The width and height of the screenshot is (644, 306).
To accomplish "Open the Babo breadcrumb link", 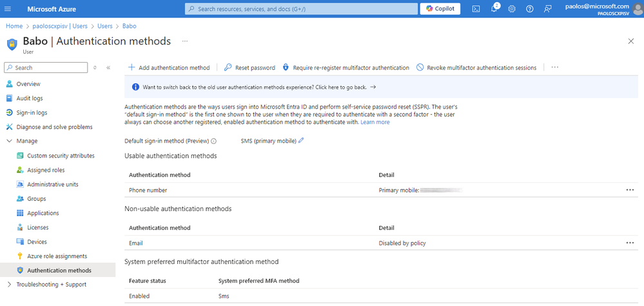I will click(130, 26).
